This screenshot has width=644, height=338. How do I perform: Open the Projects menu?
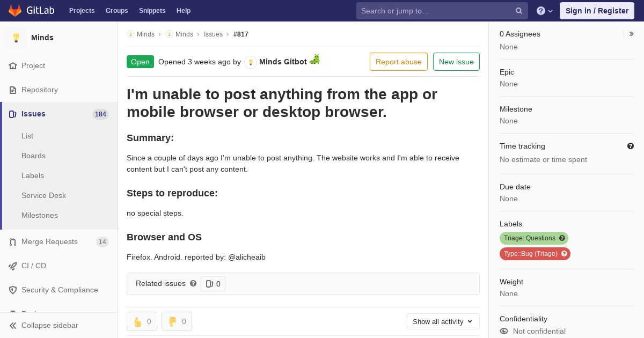[82, 11]
